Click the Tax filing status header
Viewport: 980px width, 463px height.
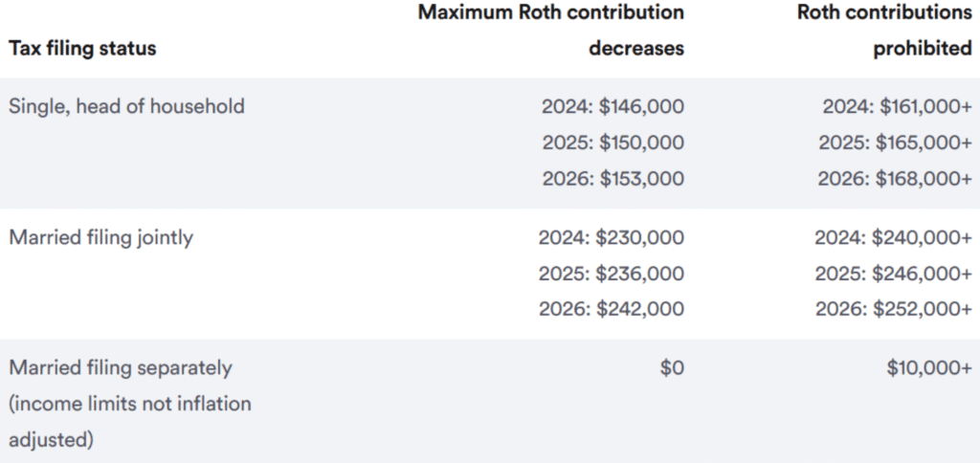[x=82, y=49]
